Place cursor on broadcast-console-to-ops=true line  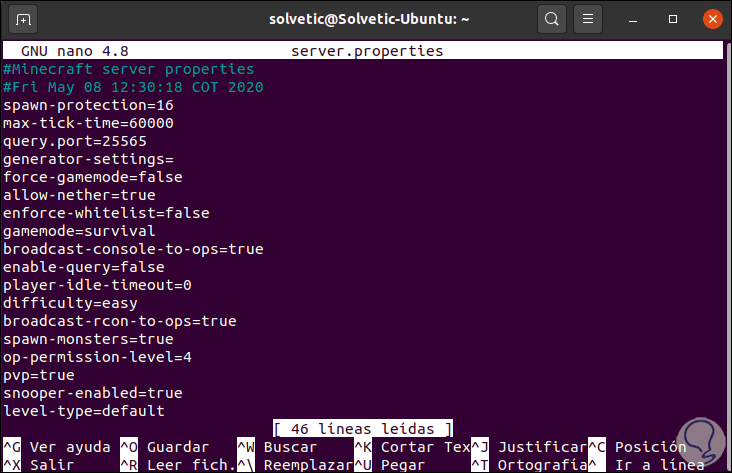(x=133, y=249)
